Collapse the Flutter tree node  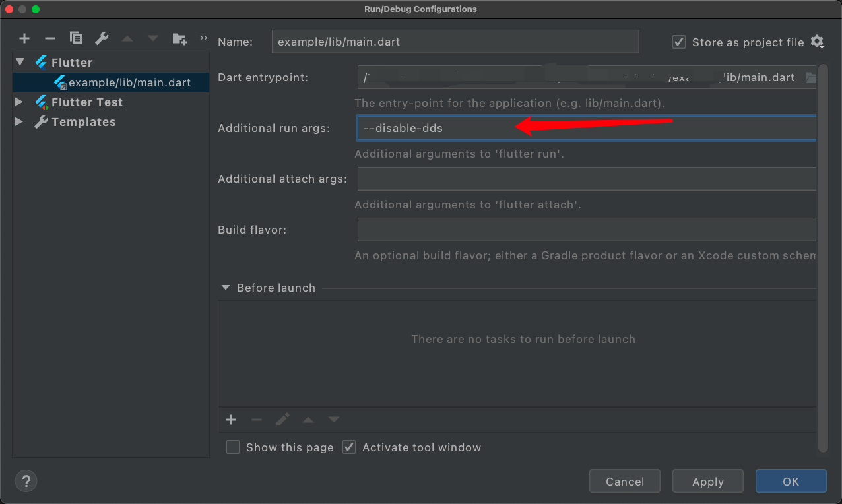tap(20, 62)
